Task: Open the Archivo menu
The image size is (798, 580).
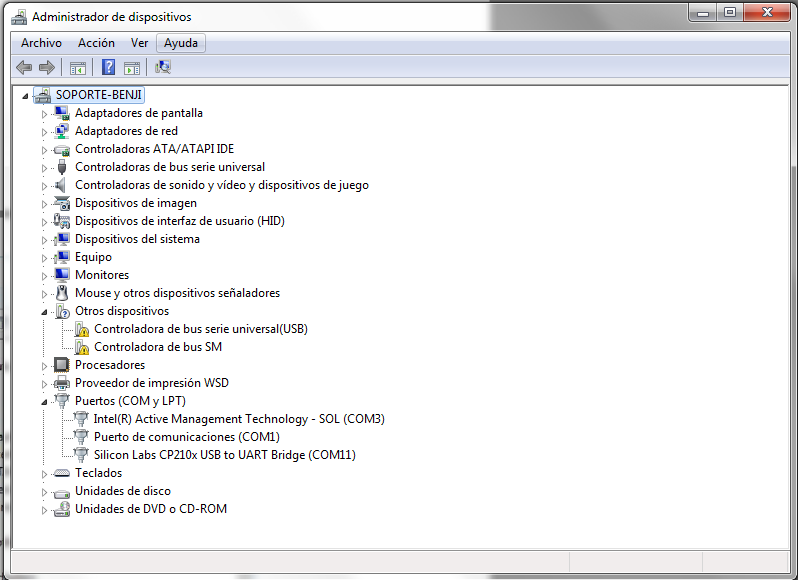Action: coord(41,43)
